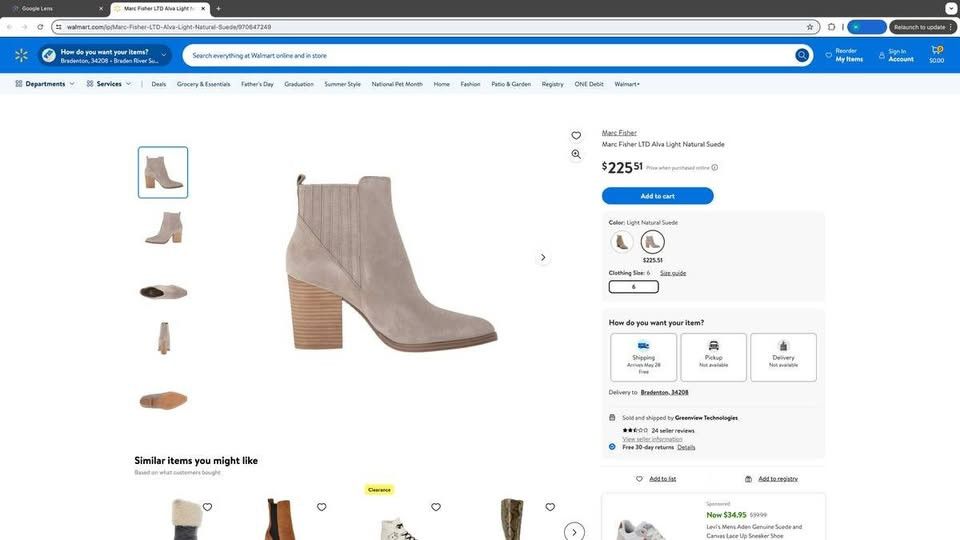Open the Registry link
Screen dimensions: 960x540
tap(552, 84)
